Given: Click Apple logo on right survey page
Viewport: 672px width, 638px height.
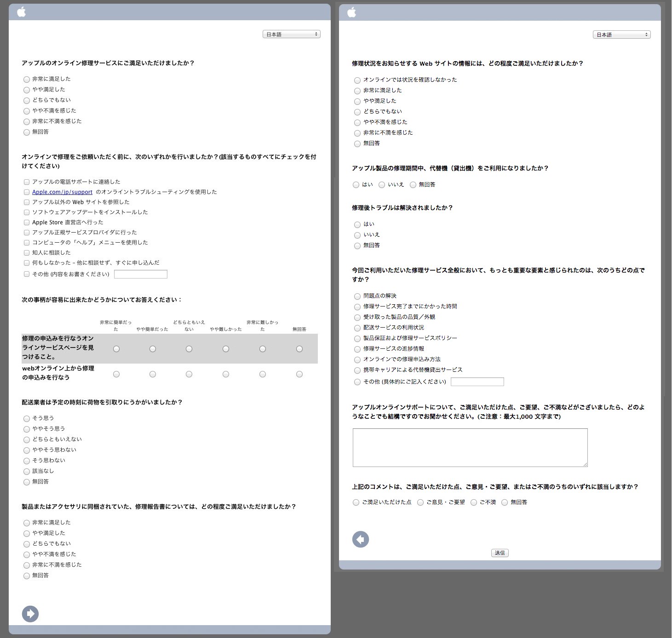Looking at the screenshot, I should click(x=352, y=12).
